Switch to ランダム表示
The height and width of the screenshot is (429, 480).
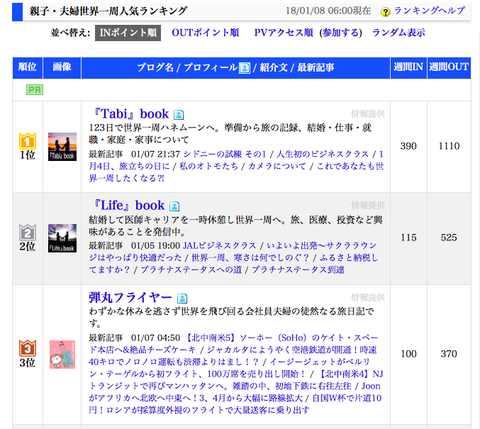click(x=399, y=33)
